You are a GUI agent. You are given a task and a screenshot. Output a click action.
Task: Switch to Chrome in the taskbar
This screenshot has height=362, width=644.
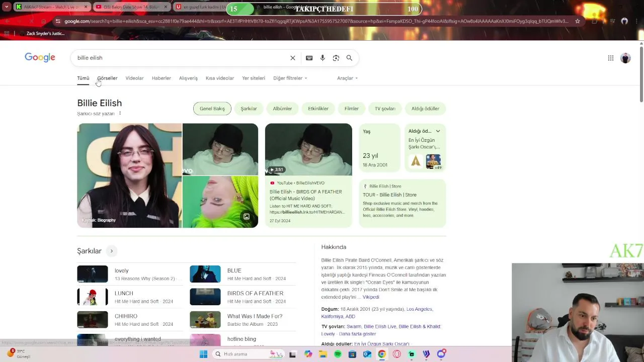coord(382,354)
